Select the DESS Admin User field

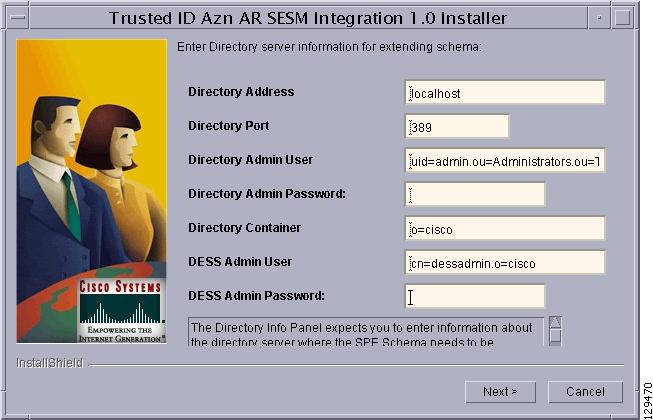pyautogui.click(x=504, y=262)
